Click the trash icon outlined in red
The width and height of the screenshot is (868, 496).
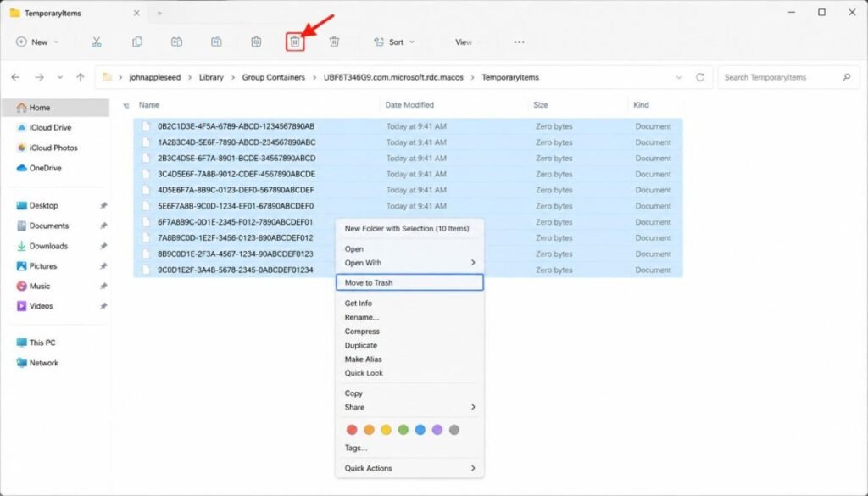pos(295,42)
